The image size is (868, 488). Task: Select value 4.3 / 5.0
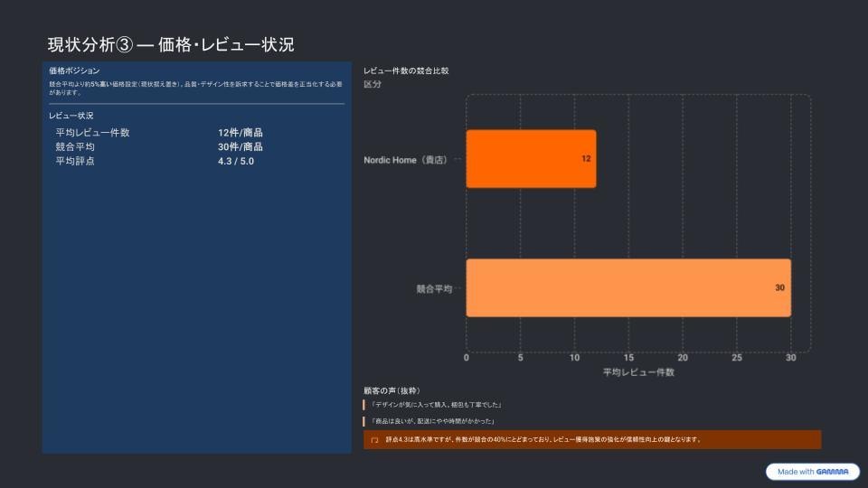tap(236, 161)
